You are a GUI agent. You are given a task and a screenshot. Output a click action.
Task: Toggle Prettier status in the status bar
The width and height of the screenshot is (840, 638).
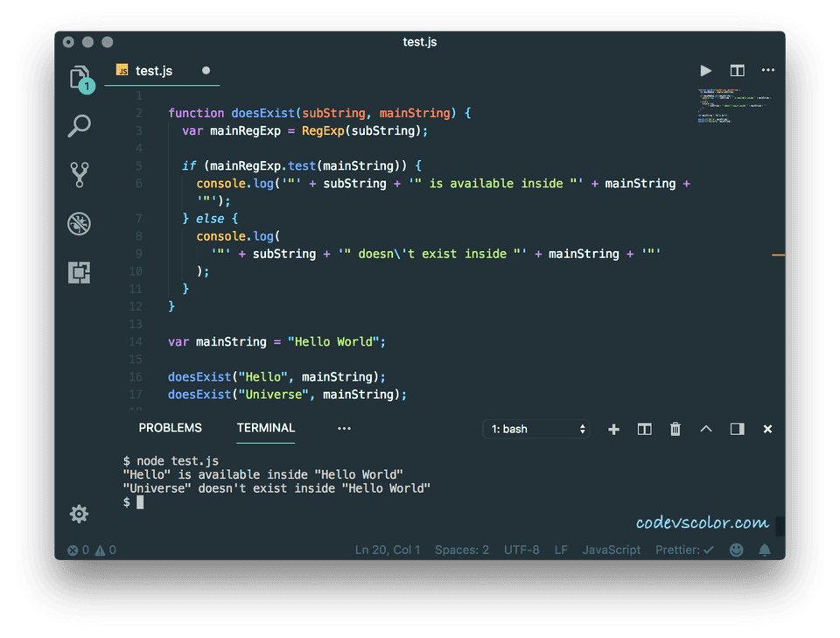click(684, 550)
